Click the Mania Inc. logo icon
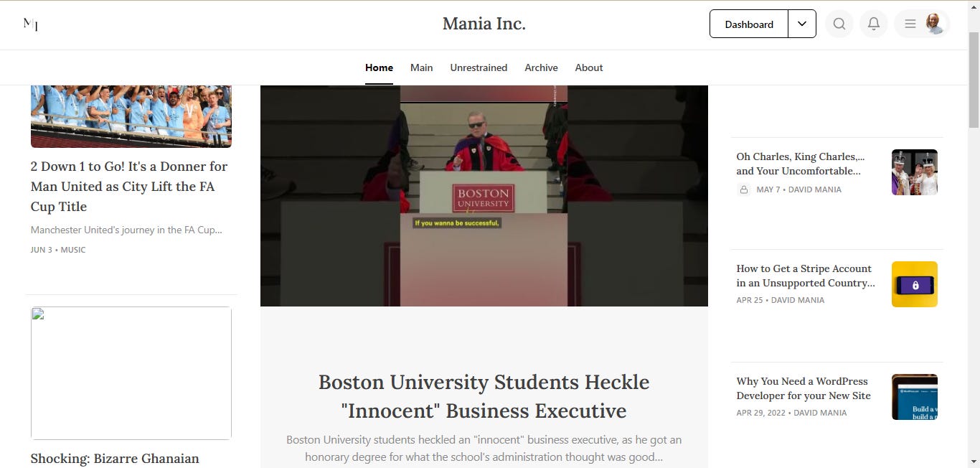 tap(31, 24)
